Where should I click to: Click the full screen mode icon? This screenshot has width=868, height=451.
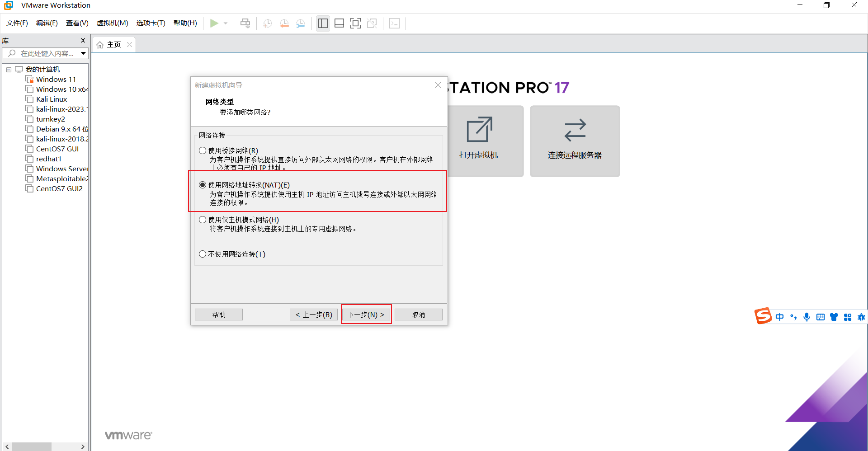click(356, 23)
